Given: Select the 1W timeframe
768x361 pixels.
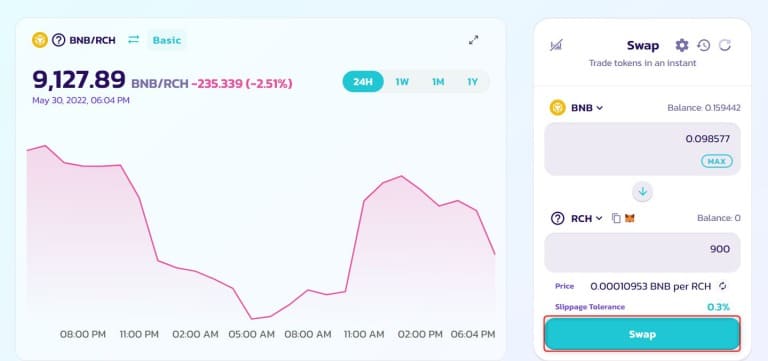Looking at the screenshot, I should pyautogui.click(x=402, y=82).
